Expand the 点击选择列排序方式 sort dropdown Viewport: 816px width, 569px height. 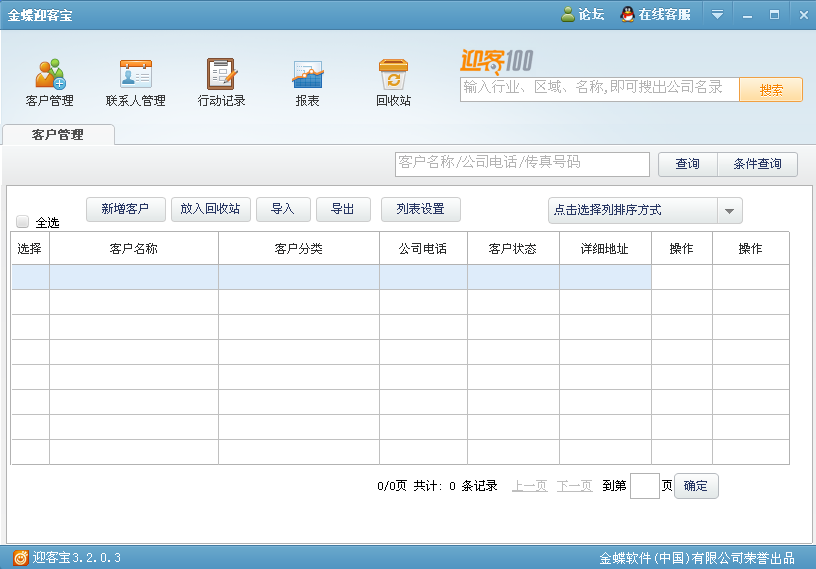click(x=729, y=211)
